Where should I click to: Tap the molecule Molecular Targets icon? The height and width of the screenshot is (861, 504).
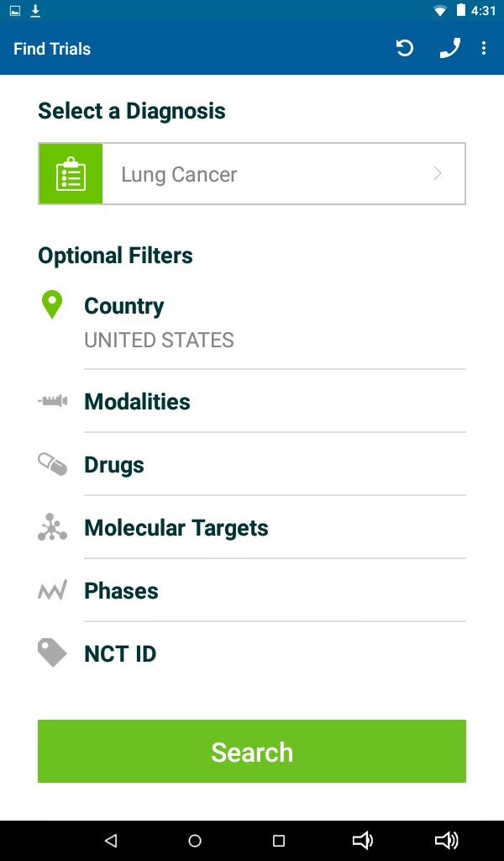coord(53,527)
